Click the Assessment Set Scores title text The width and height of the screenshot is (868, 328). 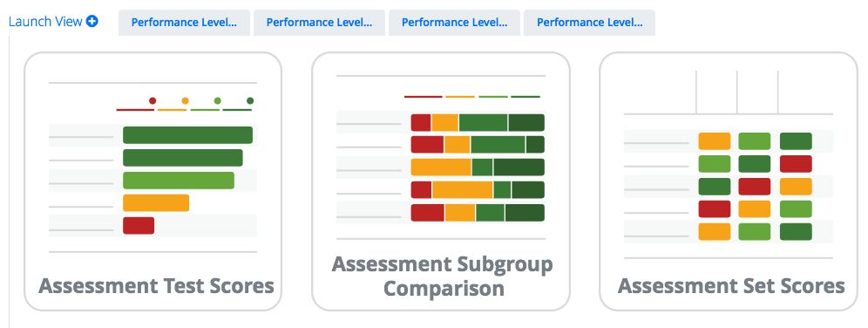[731, 286]
